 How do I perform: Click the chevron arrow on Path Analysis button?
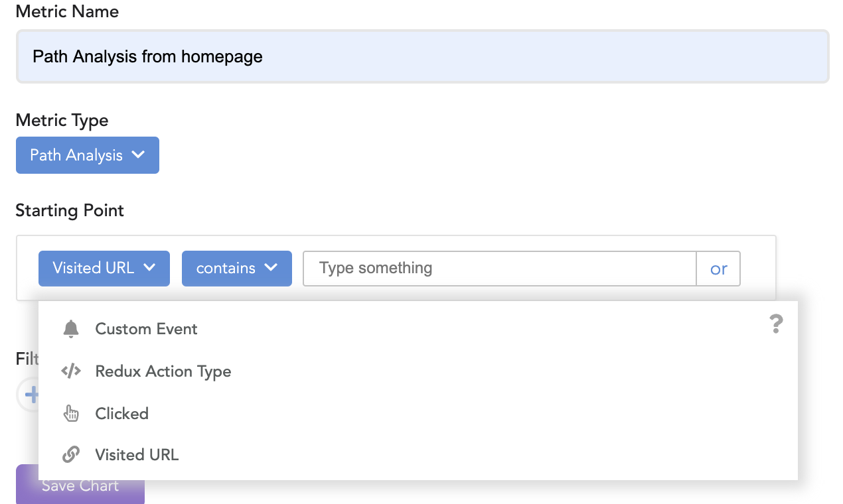pos(138,155)
